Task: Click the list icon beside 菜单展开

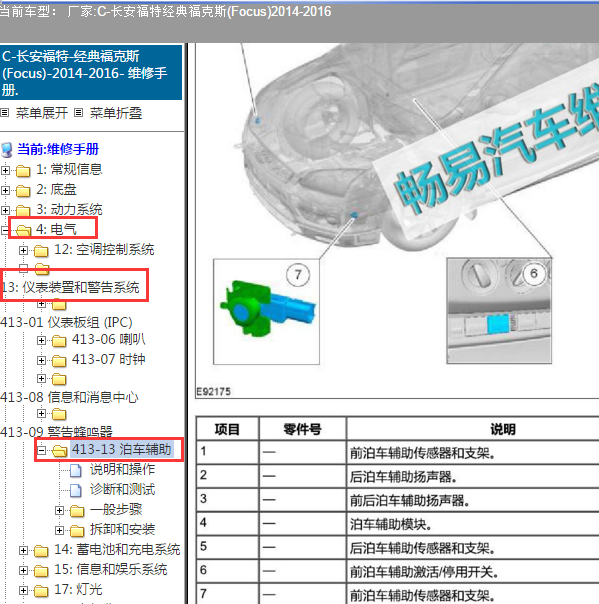Action: (x=5, y=113)
